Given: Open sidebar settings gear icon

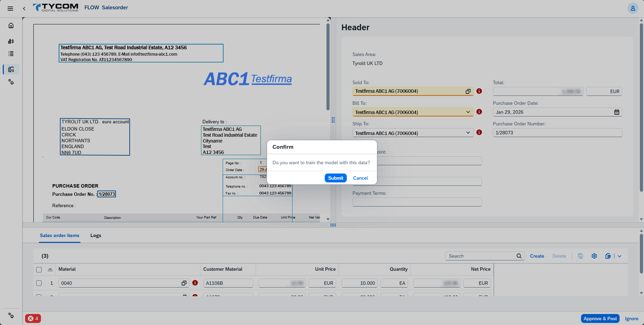Looking at the screenshot, I should click(x=11, y=82).
